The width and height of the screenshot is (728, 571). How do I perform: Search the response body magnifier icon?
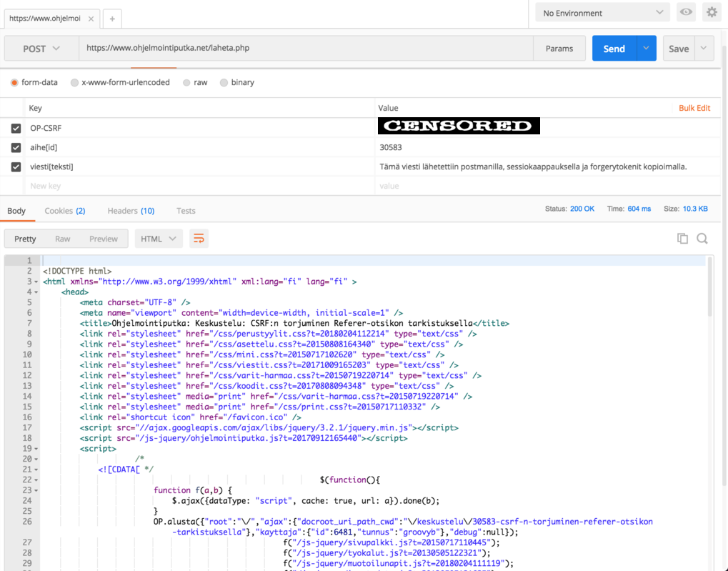[702, 239]
